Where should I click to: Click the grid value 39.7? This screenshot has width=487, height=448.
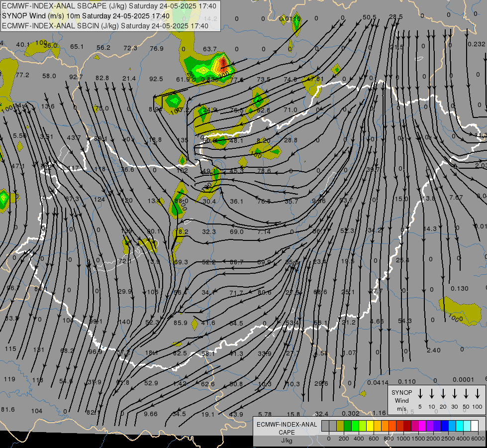[373, 169]
